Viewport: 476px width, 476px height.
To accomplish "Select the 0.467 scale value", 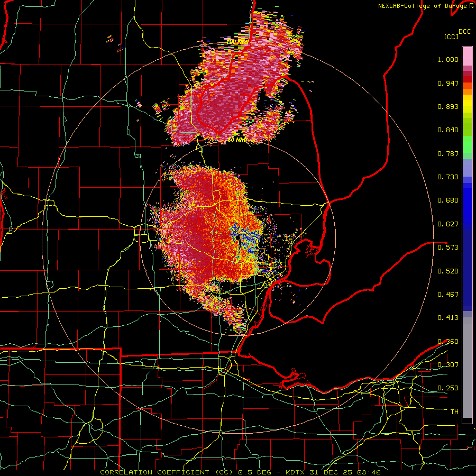I will 448,294.
